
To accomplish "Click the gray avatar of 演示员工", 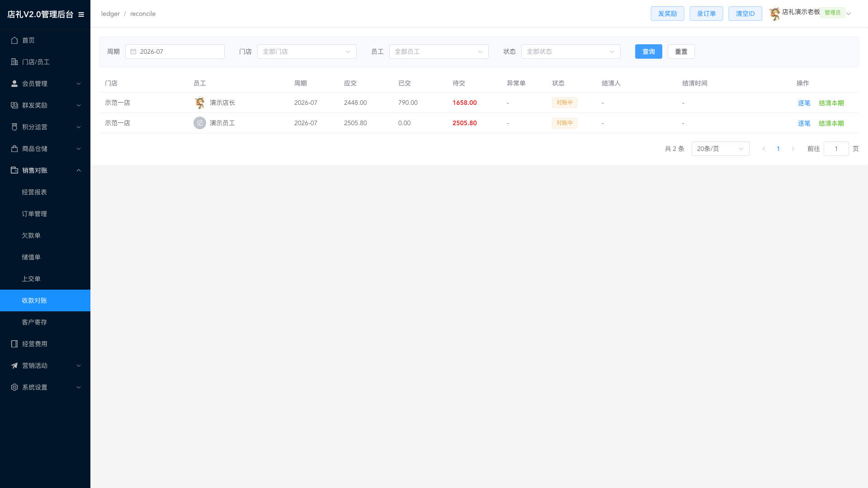I will coord(200,123).
